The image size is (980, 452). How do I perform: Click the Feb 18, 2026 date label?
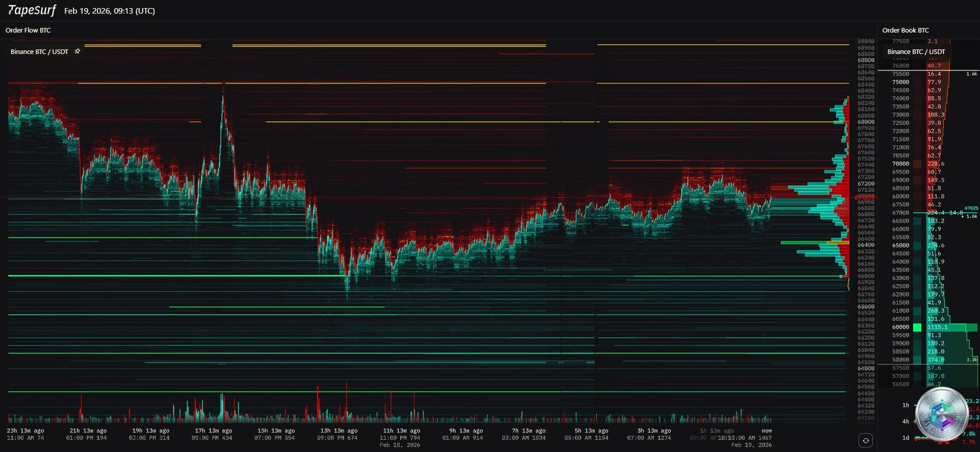(x=400, y=445)
